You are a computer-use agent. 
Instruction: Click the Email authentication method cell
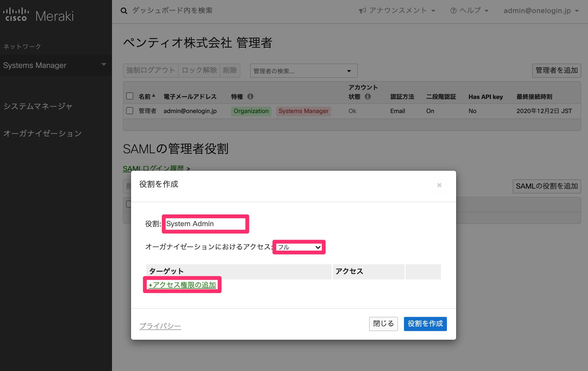398,111
